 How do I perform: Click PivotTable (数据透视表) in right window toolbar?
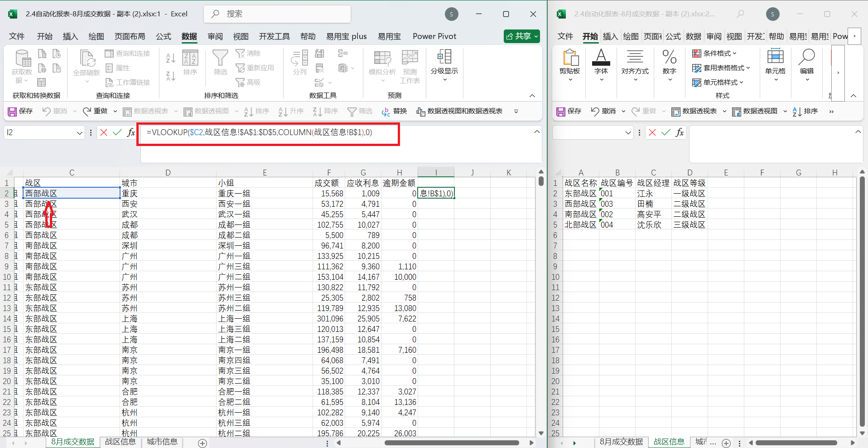click(x=695, y=111)
